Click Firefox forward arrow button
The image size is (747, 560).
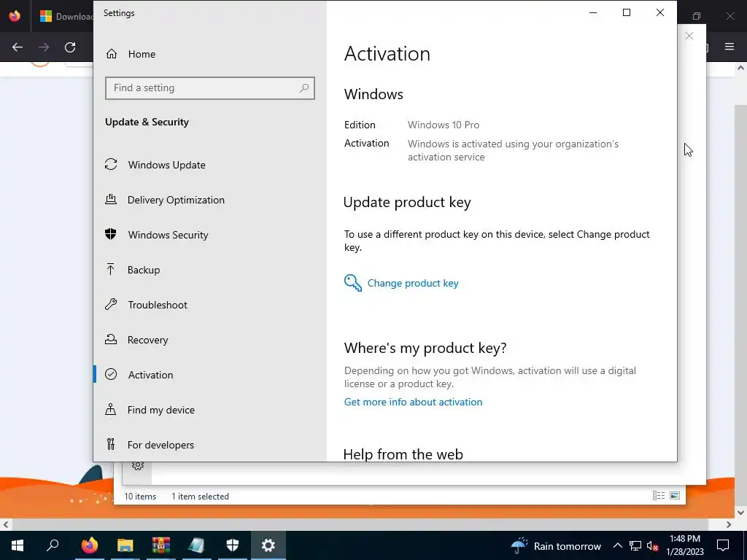(44, 47)
